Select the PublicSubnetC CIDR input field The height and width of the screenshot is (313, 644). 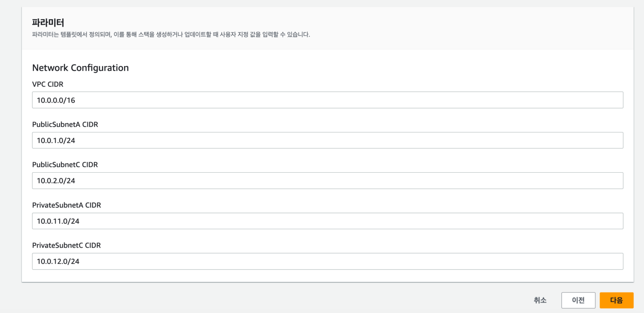tap(327, 181)
